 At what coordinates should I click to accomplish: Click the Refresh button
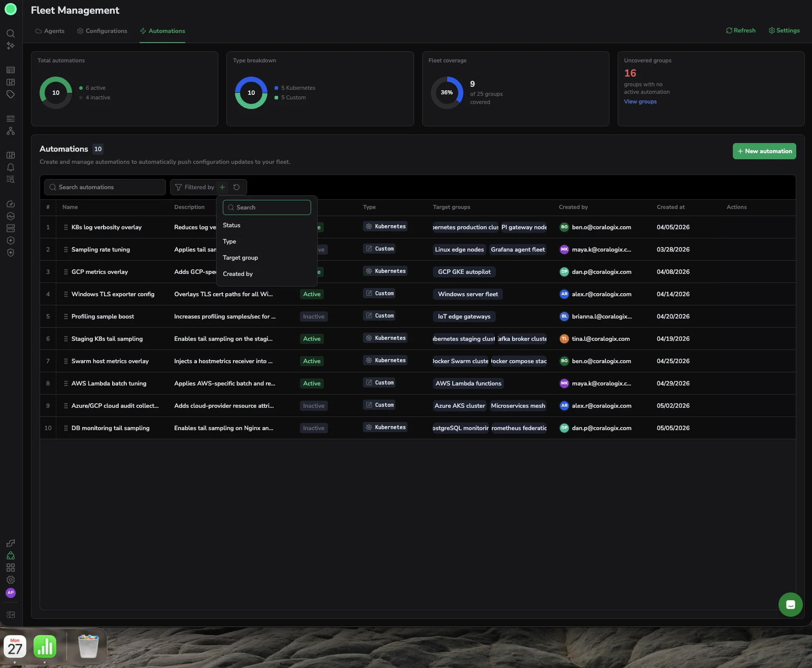741,30
